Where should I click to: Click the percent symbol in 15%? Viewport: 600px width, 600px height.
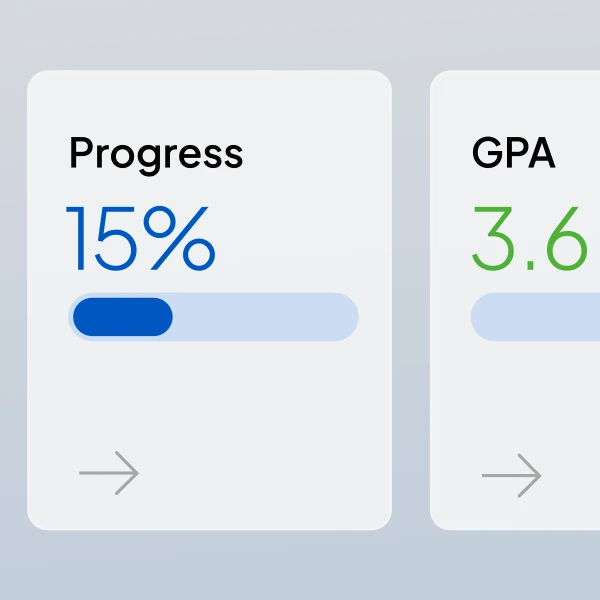point(179,238)
